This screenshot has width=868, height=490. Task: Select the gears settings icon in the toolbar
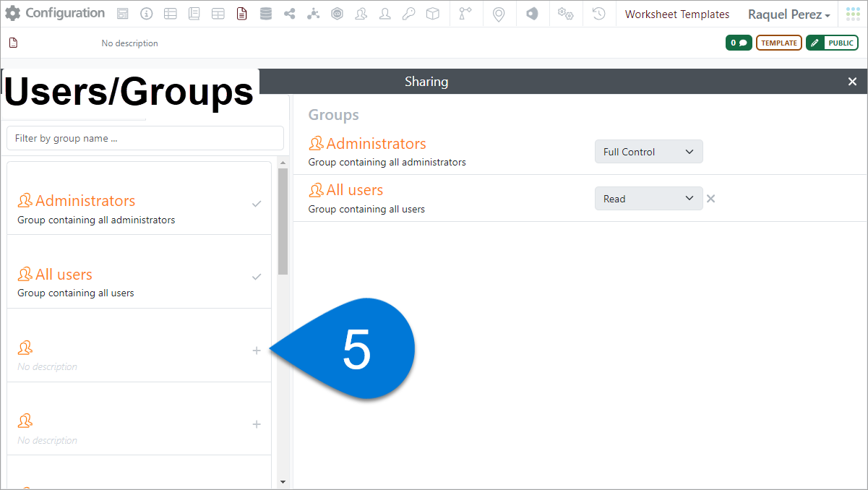565,13
